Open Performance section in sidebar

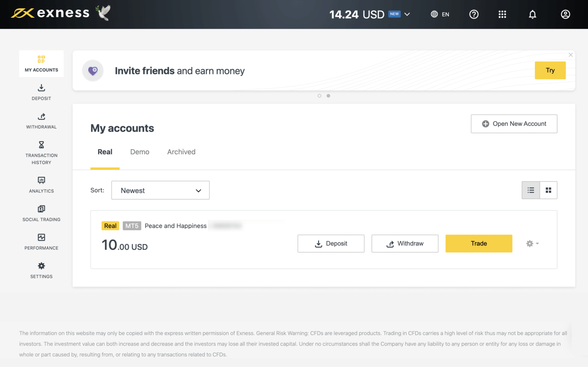pos(41,242)
